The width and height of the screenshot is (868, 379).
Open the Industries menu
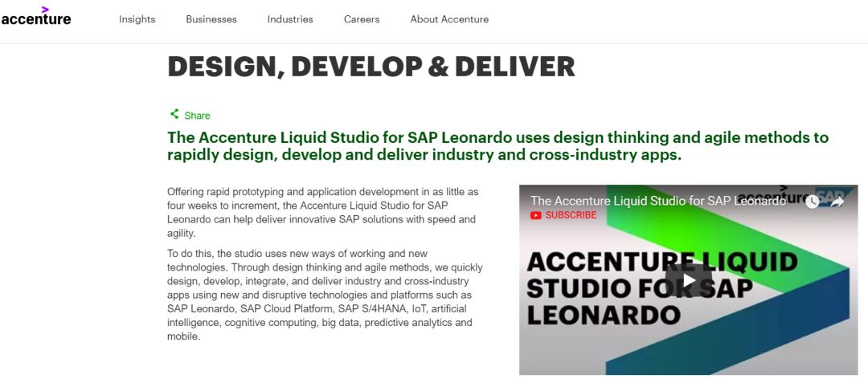pos(290,19)
